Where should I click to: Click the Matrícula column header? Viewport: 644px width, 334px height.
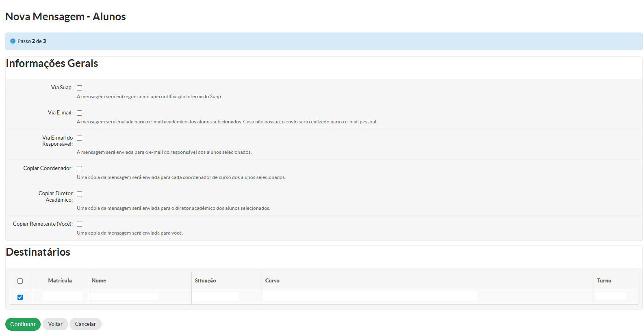coord(60,280)
